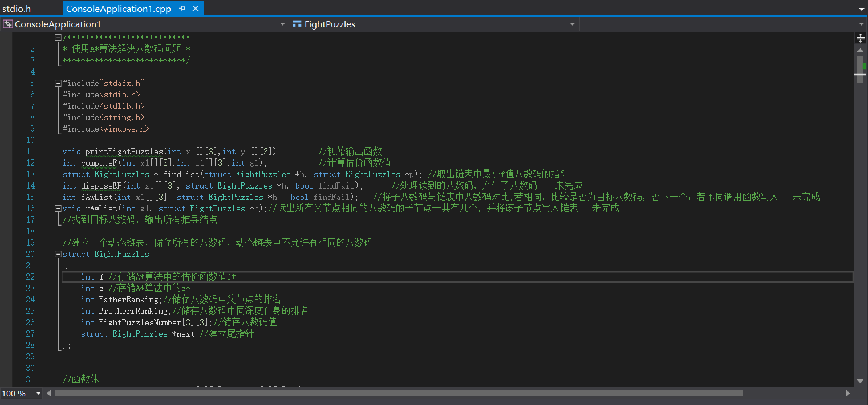
Task: Click <stdlib.h> on line 7
Action: [x=121, y=106]
